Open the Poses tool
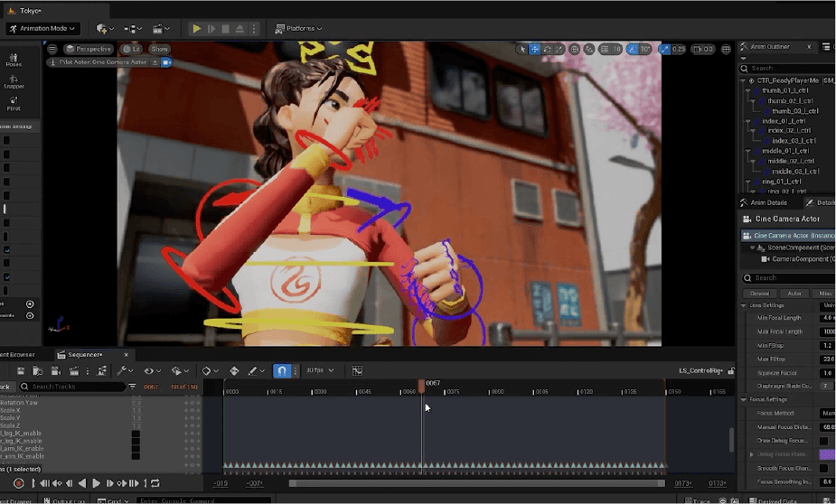836x504 pixels. point(14,60)
